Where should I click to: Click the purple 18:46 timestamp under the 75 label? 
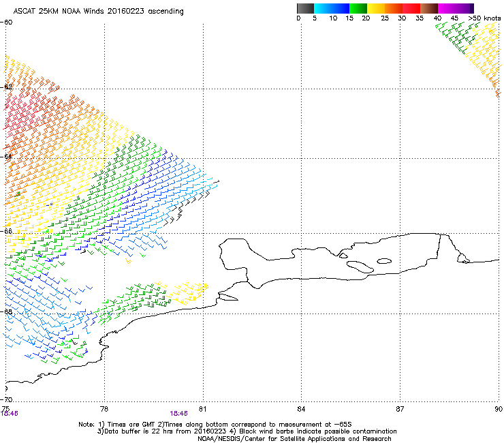pyautogui.click(x=10, y=414)
